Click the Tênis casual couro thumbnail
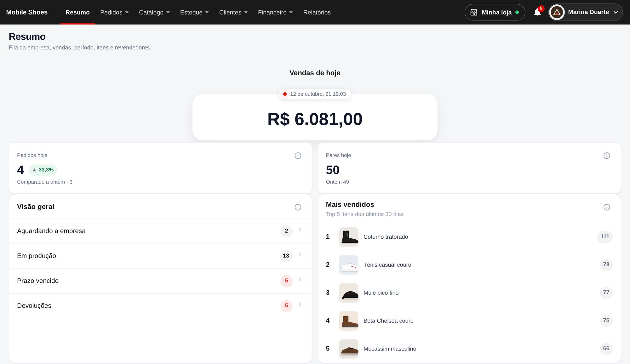This screenshot has width=630, height=364. [349, 265]
